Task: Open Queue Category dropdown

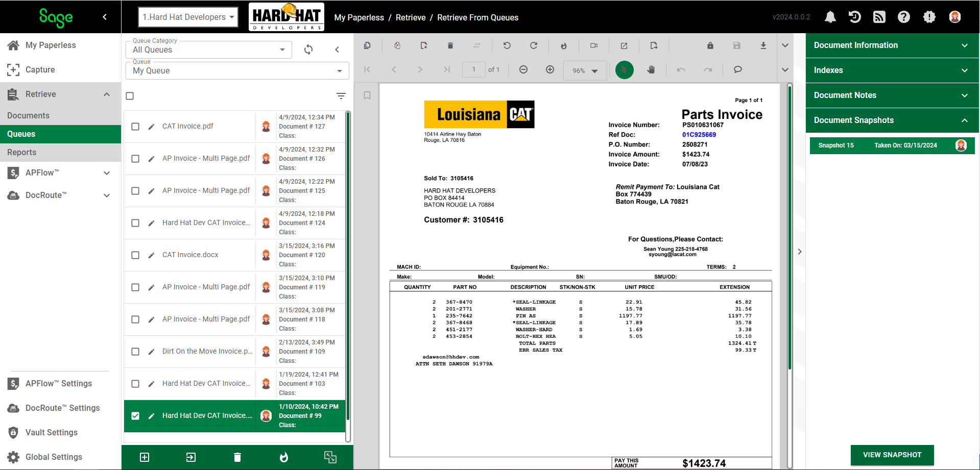Action: pyautogui.click(x=209, y=50)
